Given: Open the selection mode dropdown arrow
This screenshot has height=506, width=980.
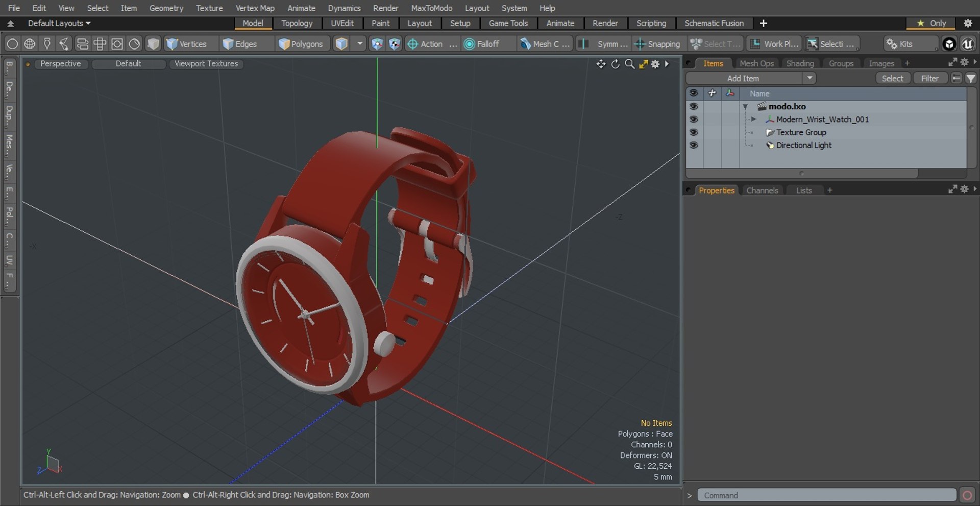Looking at the screenshot, I should 359,44.
